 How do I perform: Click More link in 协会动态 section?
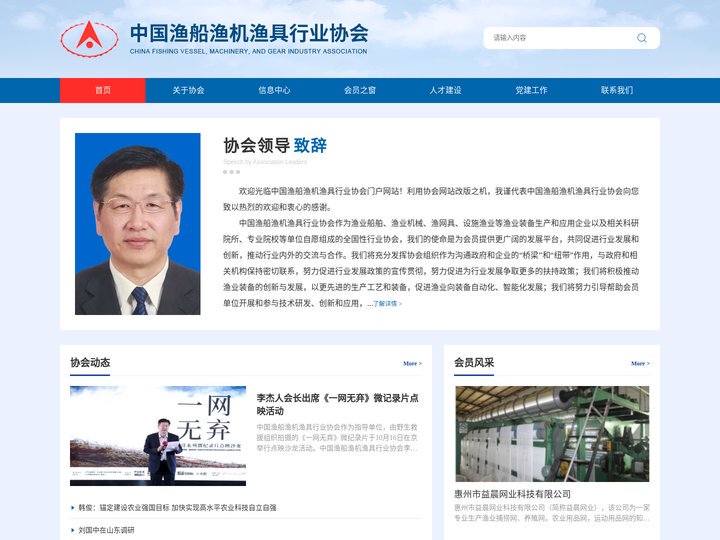click(412, 363)
